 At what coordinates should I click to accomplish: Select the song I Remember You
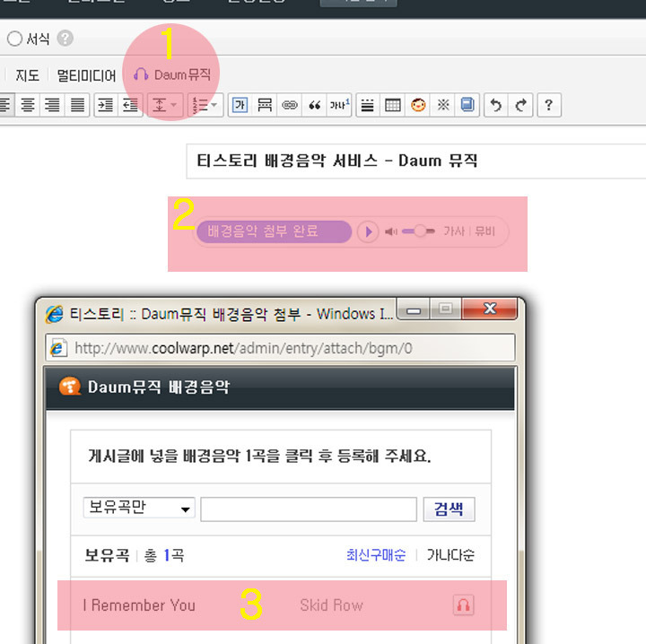pyautogui.click(x=139, y=605)
